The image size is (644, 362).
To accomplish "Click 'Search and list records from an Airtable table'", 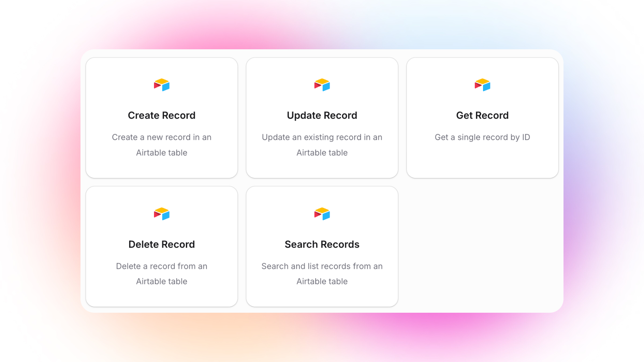I will click(322, 274).
